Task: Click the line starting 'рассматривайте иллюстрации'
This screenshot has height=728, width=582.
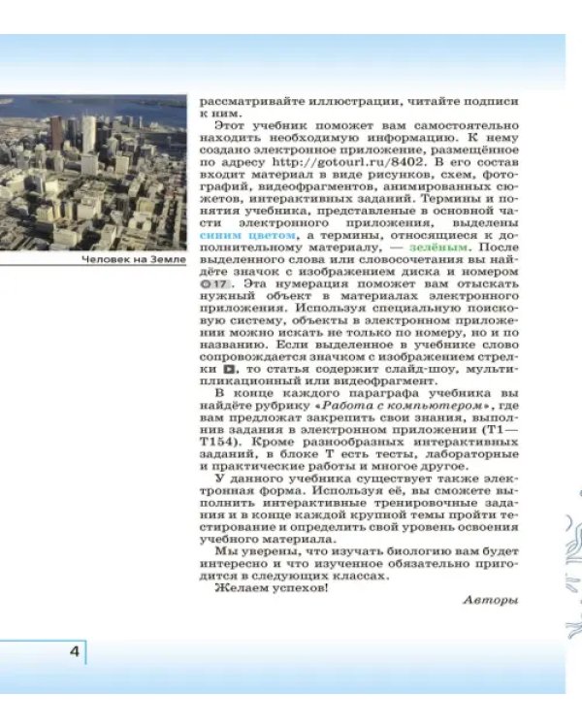Action: [x=359, y=101]
